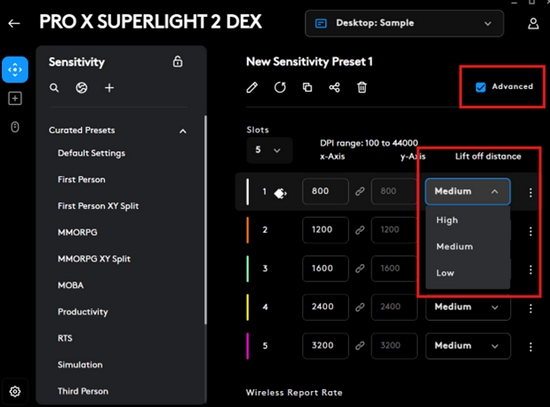Viewport: 550px width, 407px height.
Task: Click slot 1 x-Axis DPI field 800
Action: (x=326, y=191)
